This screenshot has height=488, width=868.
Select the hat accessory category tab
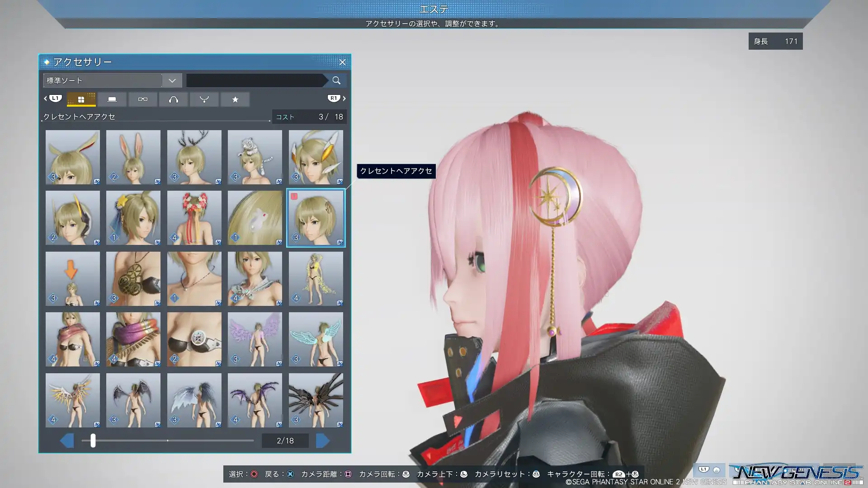[x=112, y=99]
